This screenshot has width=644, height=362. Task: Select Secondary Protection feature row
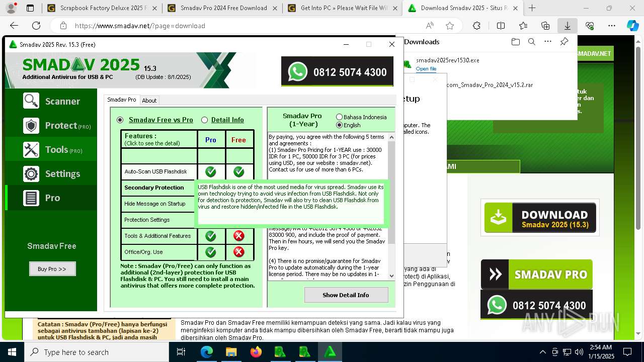159,188
